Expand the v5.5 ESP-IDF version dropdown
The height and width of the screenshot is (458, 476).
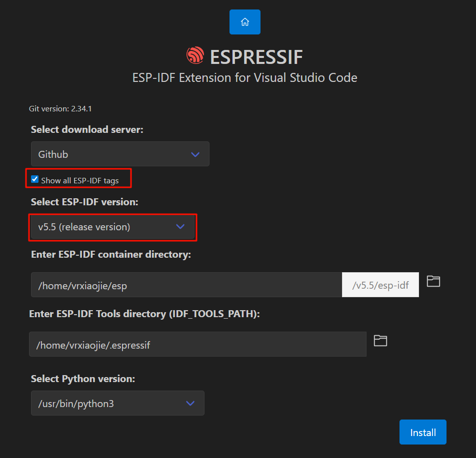pos(112,227)
